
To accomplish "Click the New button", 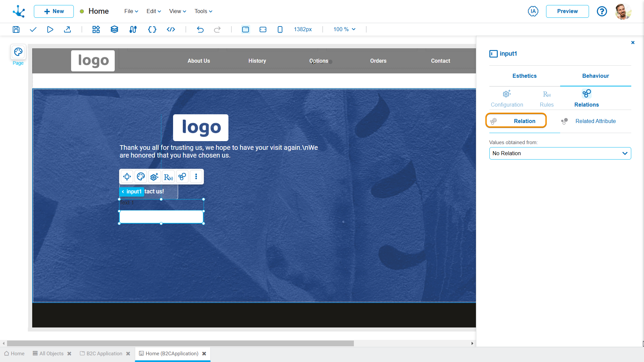I will click(54, 11).
